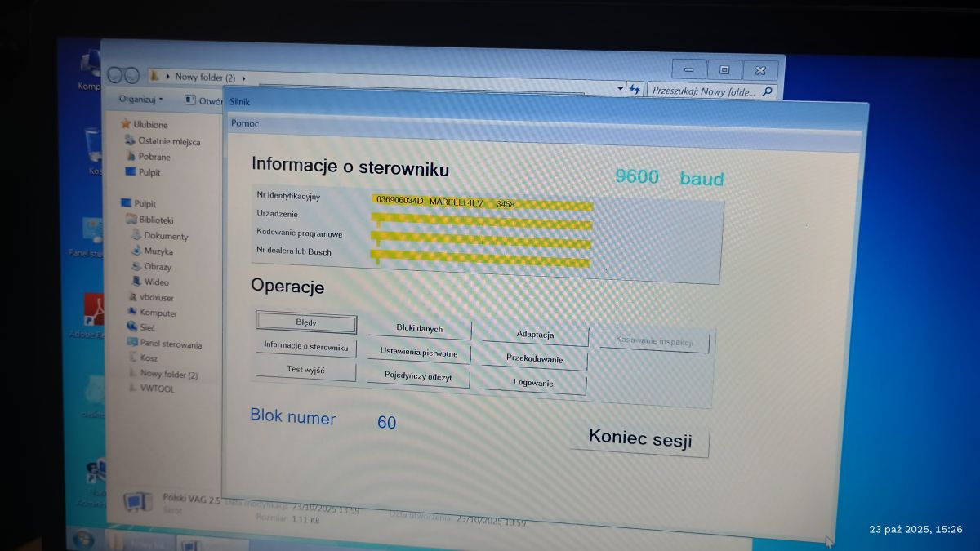Image resolution: width=980 pixels, height=551 pixels.
Task: Click the Przekodowanie button
Action: tap(535, 359)
